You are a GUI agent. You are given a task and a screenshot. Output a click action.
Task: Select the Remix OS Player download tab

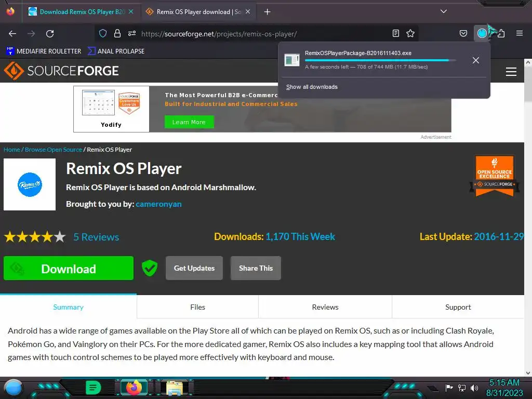(x=198, y=11)
